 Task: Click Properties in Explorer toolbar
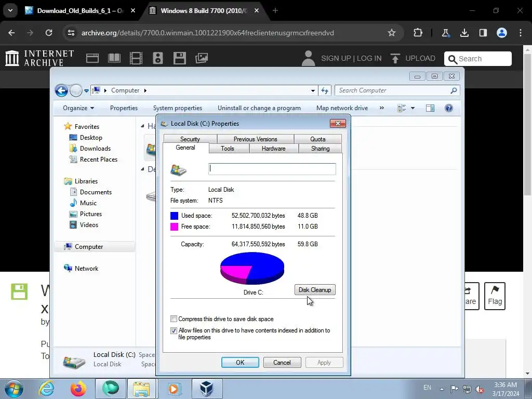click(x=124, y=108)
